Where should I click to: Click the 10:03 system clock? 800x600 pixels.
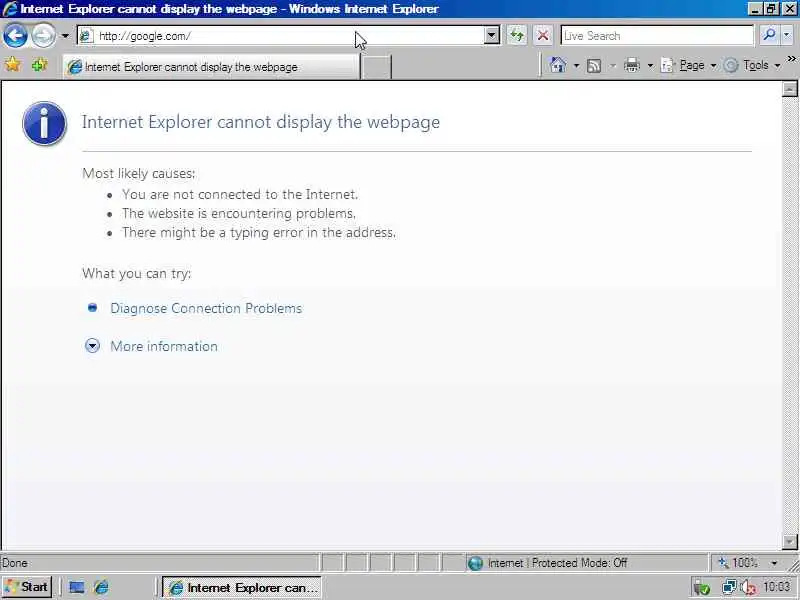(777, 587)
